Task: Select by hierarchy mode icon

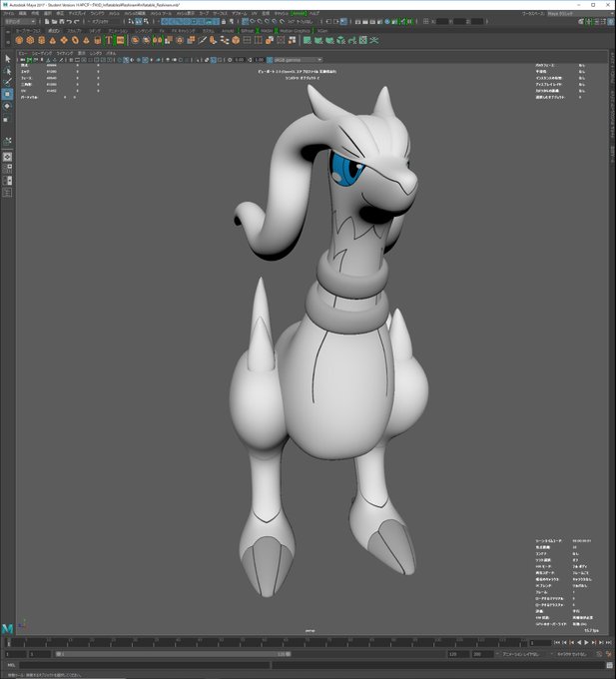Action: (x=131, y=21)
